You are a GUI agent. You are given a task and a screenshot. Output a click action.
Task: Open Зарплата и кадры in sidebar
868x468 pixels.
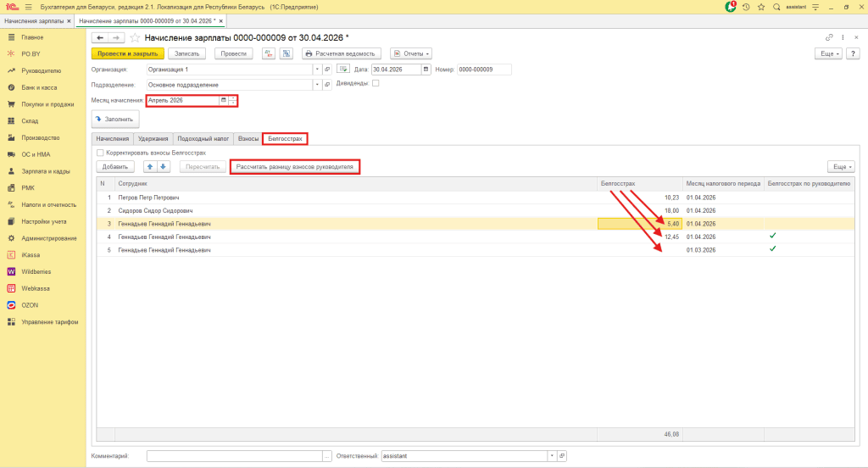point(46,171)
